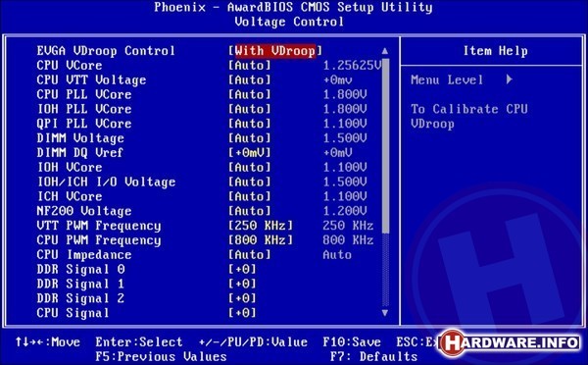
Task: Click the +/-/PU/PD:Value hint
Action: pos(253,342)
